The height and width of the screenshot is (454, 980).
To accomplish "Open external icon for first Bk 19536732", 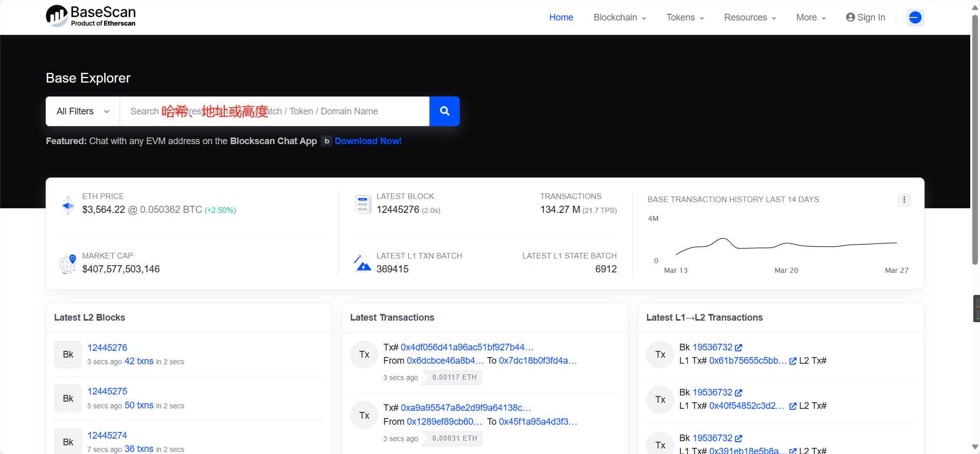I will pos(738,348).
